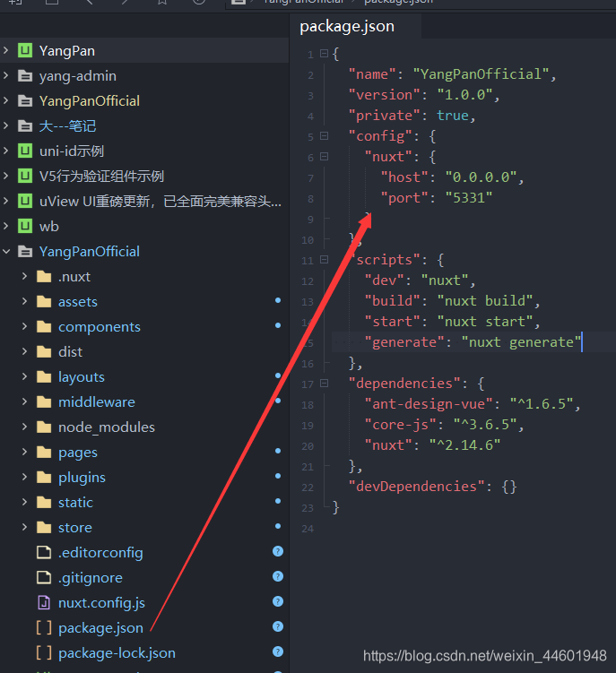The width and height of the screenshot is (616, 673).
Task: Click the "build": "nuxt build" line
Action: pos(452,301)
